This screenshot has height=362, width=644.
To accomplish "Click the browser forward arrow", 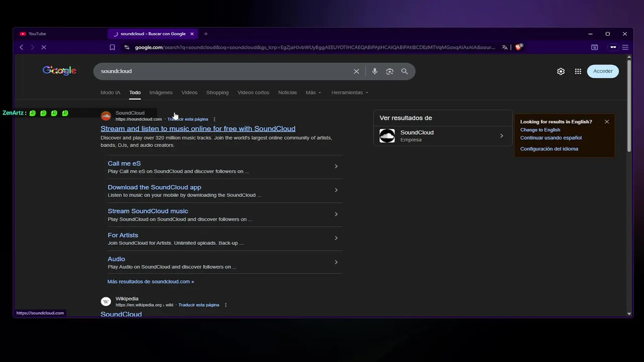I will [x=32, y=47].
